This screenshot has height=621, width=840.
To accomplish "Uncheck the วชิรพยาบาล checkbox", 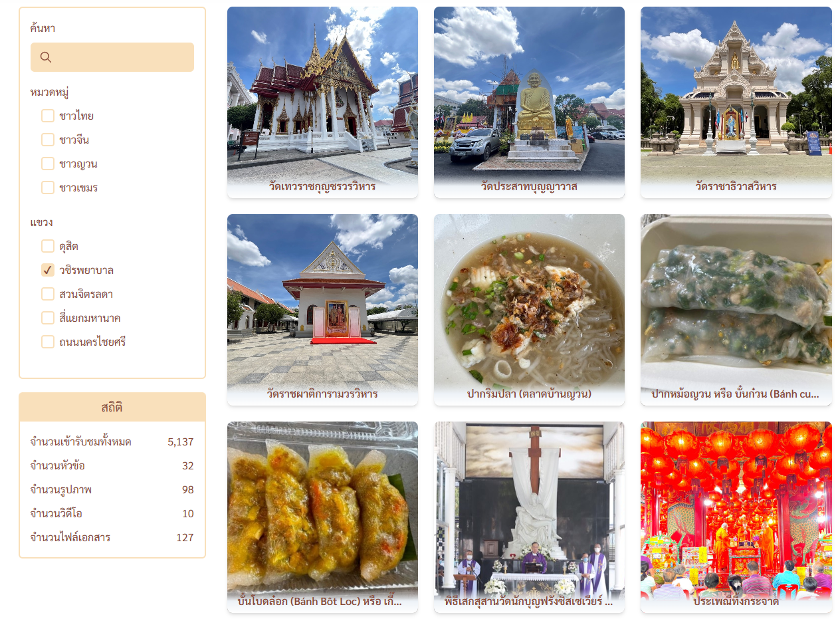I will 48,270.
